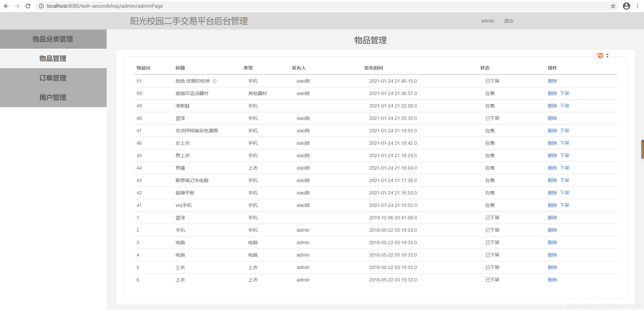Click the orange S extension icon above the table
Image resolution: width=644 pixels, height=311 pixels.
pyautogui.click(x=601, y=55)
